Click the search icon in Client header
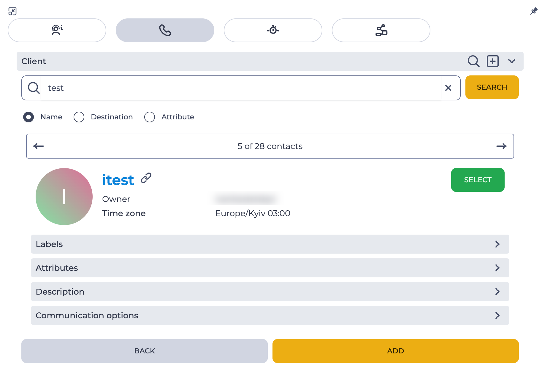Image resolution: width=542 pixels, height=392 pixels. pos(473,61)
